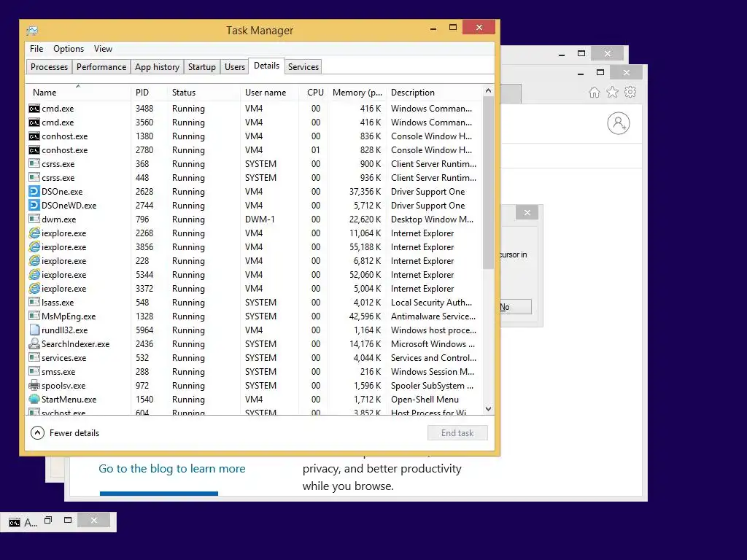Image resolution: width=747 pixels, height=560 pixels.
Task: Open the File menu
Action: (x=36, y=49)
